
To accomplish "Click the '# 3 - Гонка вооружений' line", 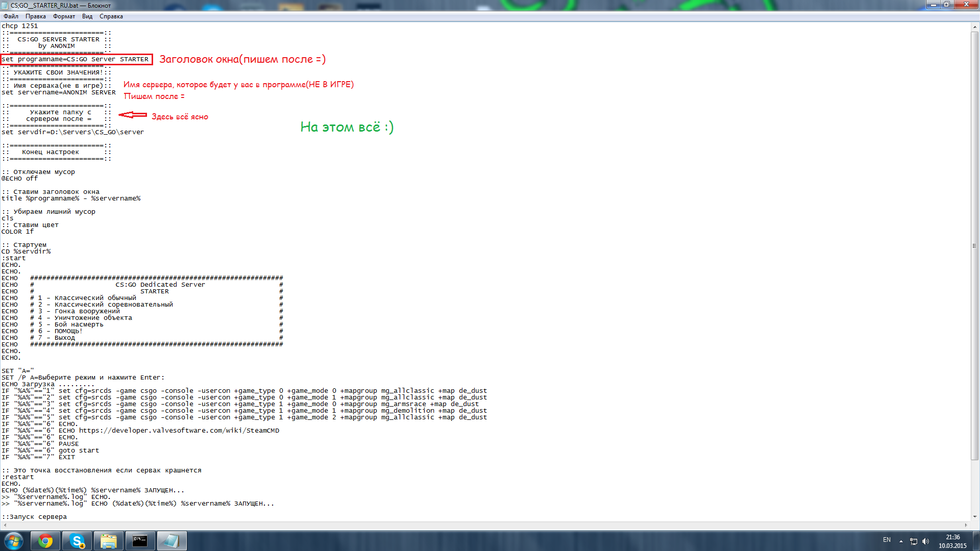I will (x=142, y=311).
